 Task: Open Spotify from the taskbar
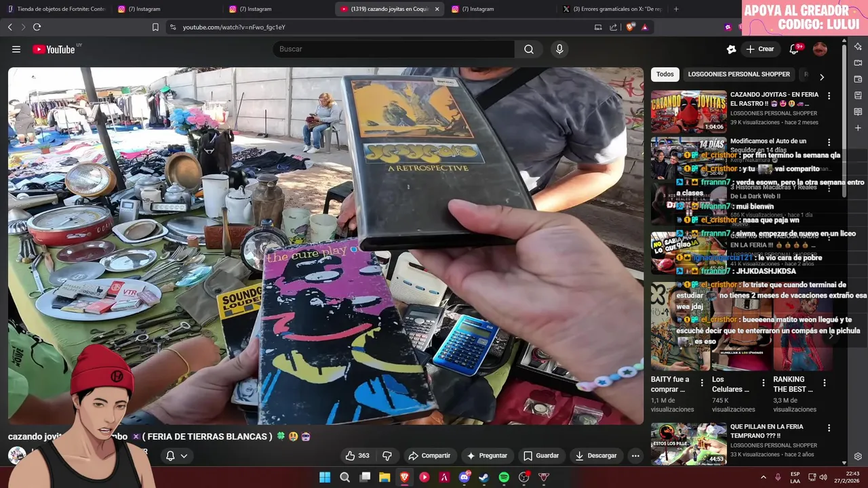pyautogui.click(x=504, y=477)
